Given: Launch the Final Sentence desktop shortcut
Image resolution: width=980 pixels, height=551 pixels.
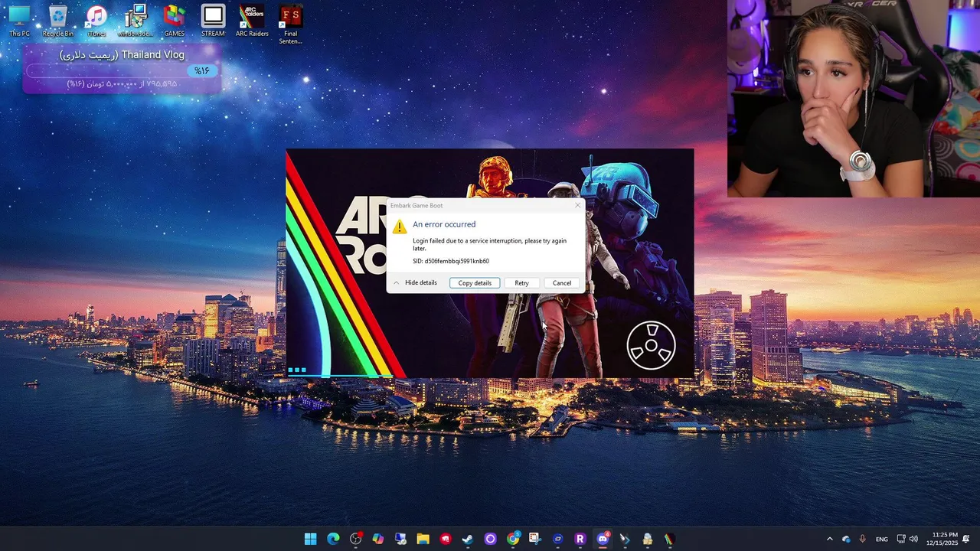Looking at the screenshot, I should tap(290, 24).
